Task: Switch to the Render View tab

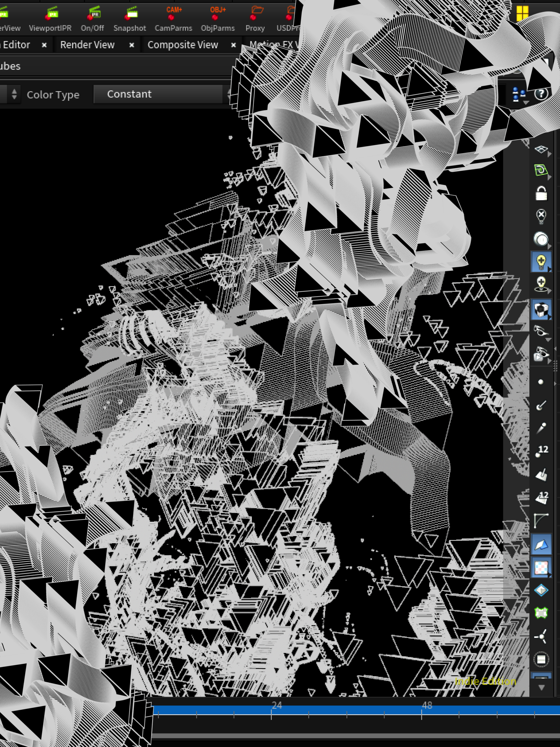Action: pyautogui.click(x=87, y=45)
